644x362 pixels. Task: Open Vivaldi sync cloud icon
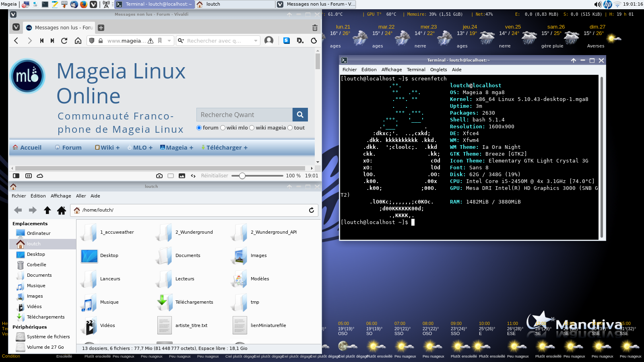click(40, 176)
